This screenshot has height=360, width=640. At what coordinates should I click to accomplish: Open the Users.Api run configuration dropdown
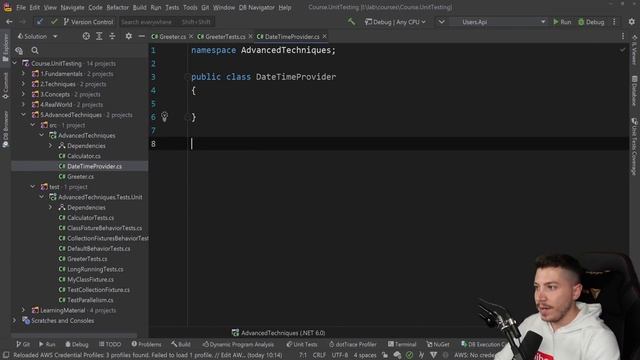[x=499, y=22]
